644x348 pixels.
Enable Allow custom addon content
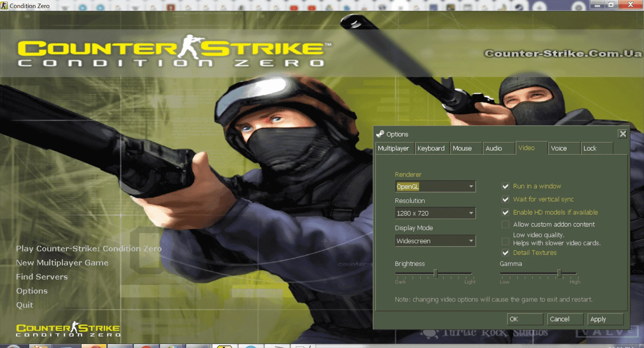(x=505, y=224)
